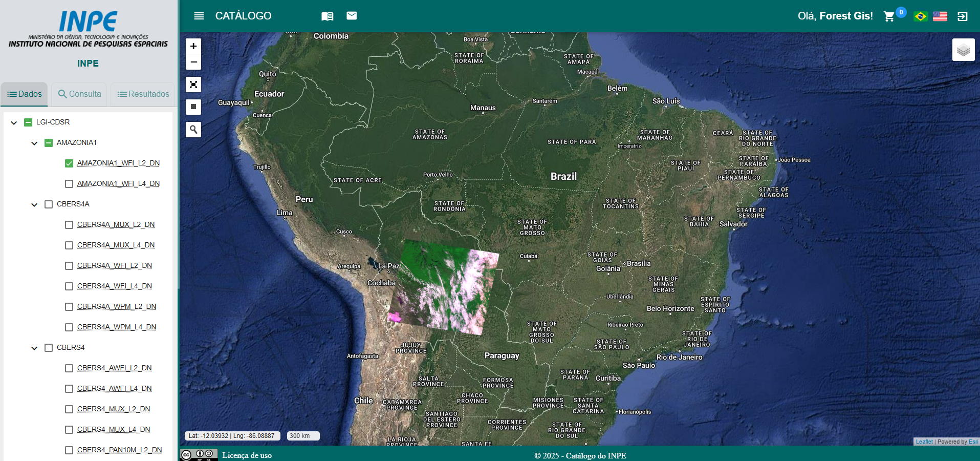Open the hamburger menu beside CATÁLOGO

tap(199, 16)
